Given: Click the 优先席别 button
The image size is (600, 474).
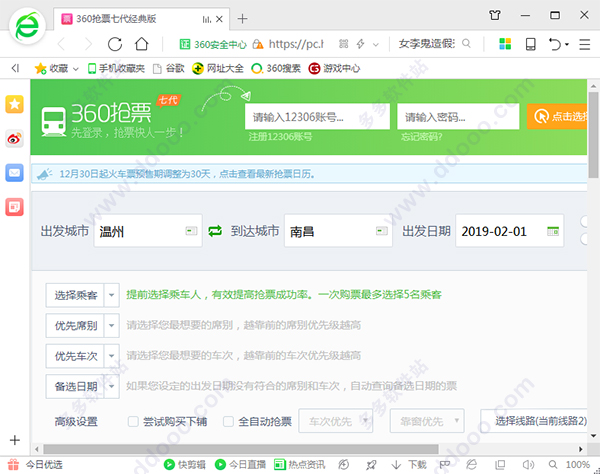Looking at the screenshot, I should click(x=75, y=326).
